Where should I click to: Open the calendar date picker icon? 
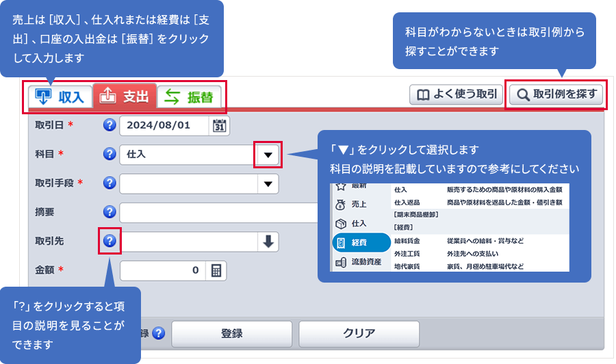pyautogui.click(x=219, y=126)
